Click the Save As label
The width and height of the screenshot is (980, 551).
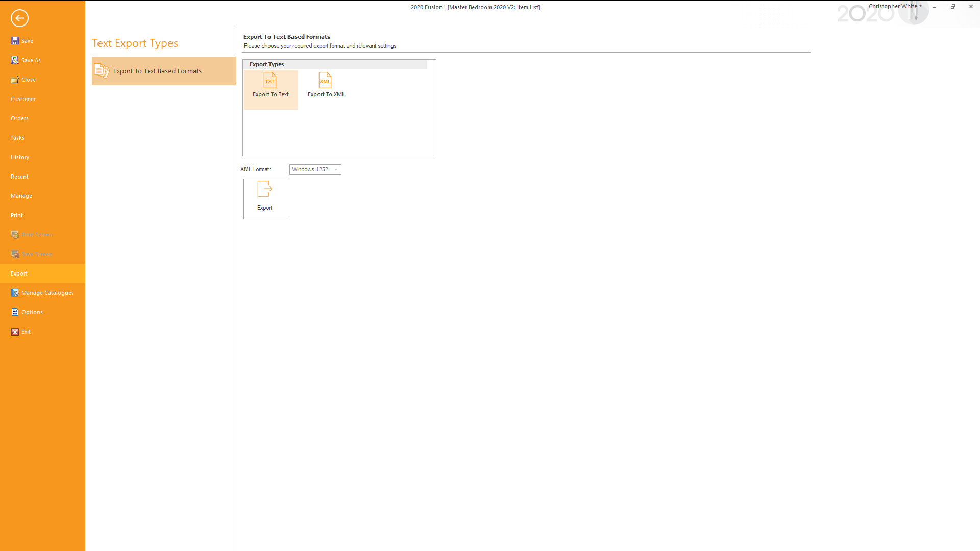pyautogui.click(x=31, y=60)
